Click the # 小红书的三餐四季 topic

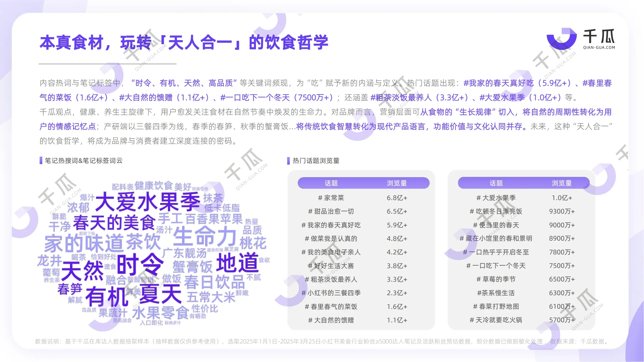point(331,293)
